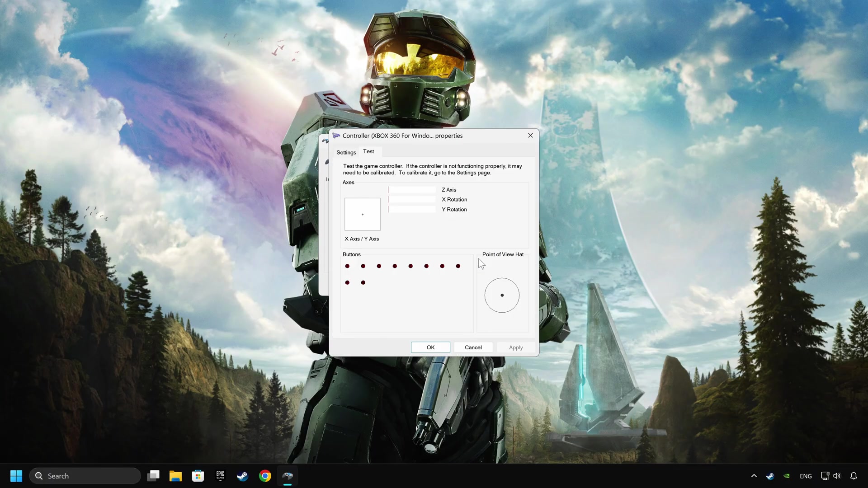Image resolution: width=868 pixels, height=488 pixels.
Task: Click the Z Axis bar
Action: pos(412,190)
